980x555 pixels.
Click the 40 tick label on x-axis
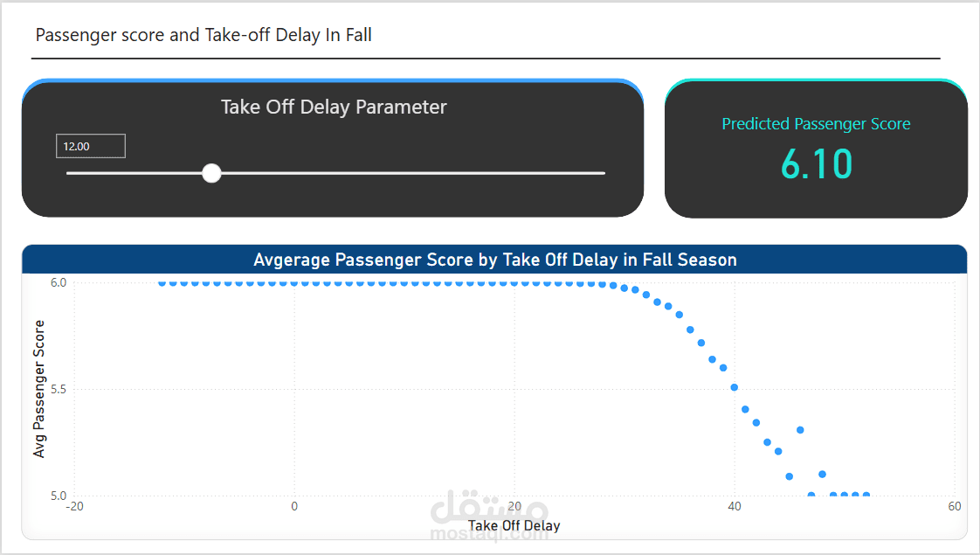click(735, 507)
